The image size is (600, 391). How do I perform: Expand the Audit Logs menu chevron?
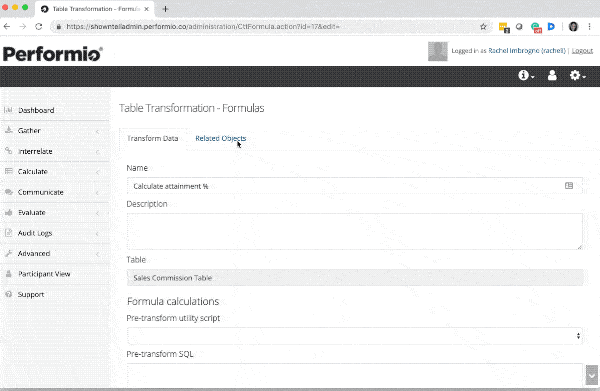[98, 234]
